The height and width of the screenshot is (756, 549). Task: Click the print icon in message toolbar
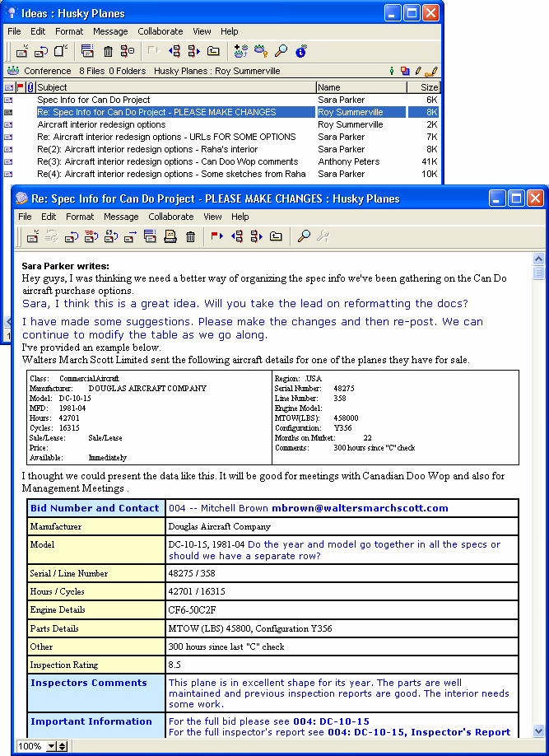pos(170,236)
